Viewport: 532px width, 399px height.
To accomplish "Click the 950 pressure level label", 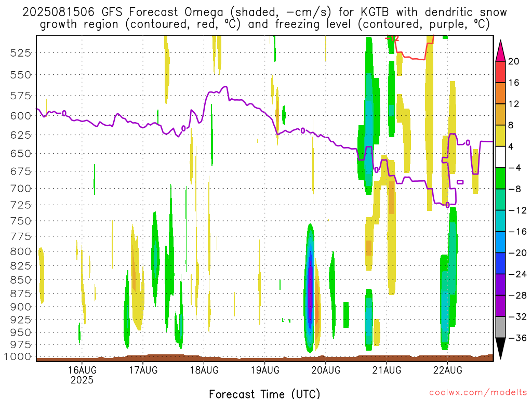I will coord(20,332).
